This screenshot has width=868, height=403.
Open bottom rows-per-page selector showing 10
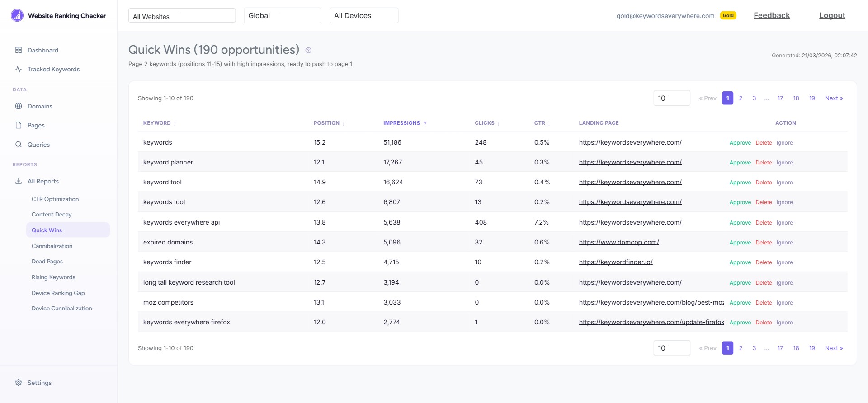(x=672, y=348)
